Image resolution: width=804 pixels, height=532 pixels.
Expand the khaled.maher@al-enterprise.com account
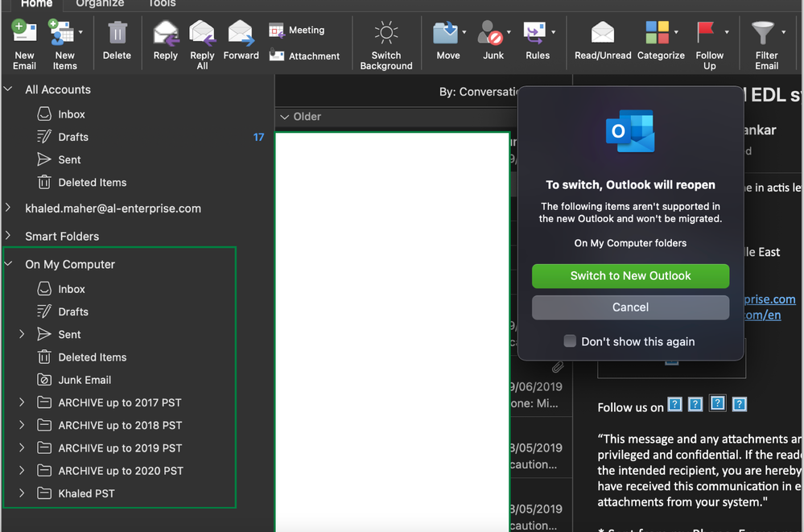8,208
